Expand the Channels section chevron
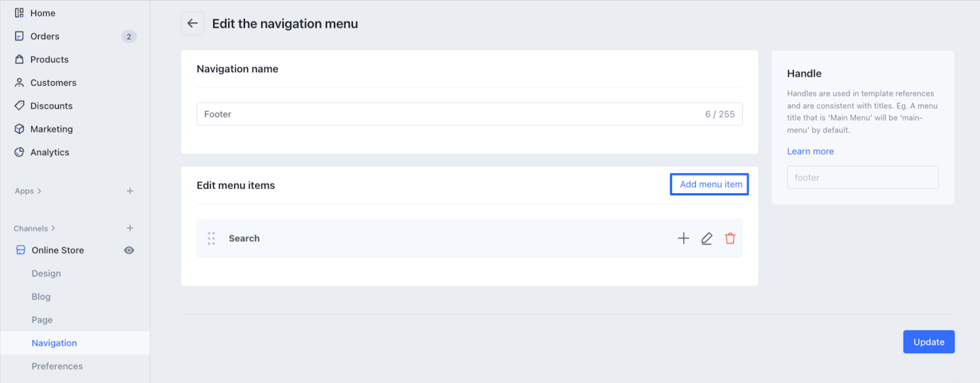The width and height of the screenshot is (980, 383). click(53, 228)
